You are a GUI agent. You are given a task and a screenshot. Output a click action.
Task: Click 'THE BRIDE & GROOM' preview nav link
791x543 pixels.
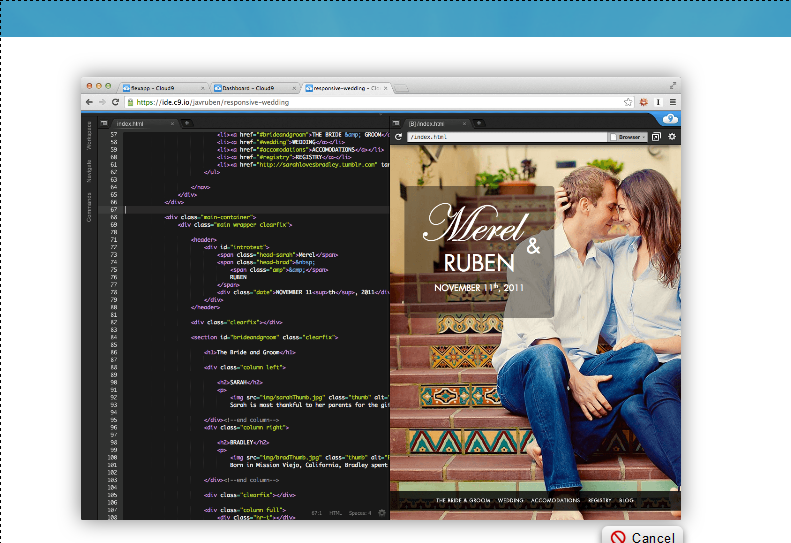(x=463, y=501)
